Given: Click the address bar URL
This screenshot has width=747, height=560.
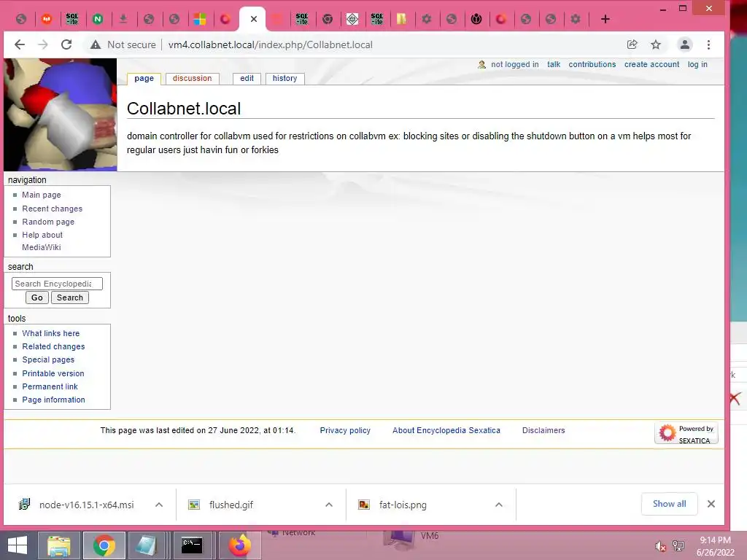Looking at the screenshot, I should tap(270, 44).
